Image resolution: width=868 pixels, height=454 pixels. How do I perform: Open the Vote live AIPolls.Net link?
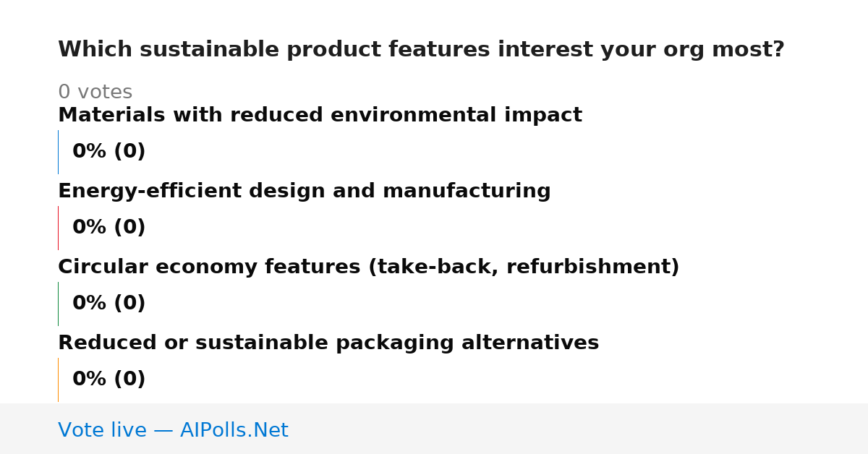173,430
